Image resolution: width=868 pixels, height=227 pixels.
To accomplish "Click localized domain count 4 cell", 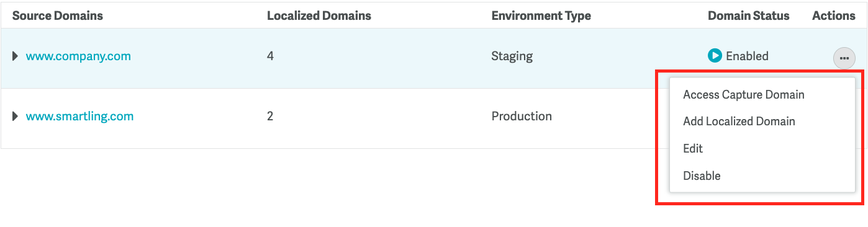I will (270, 56).
